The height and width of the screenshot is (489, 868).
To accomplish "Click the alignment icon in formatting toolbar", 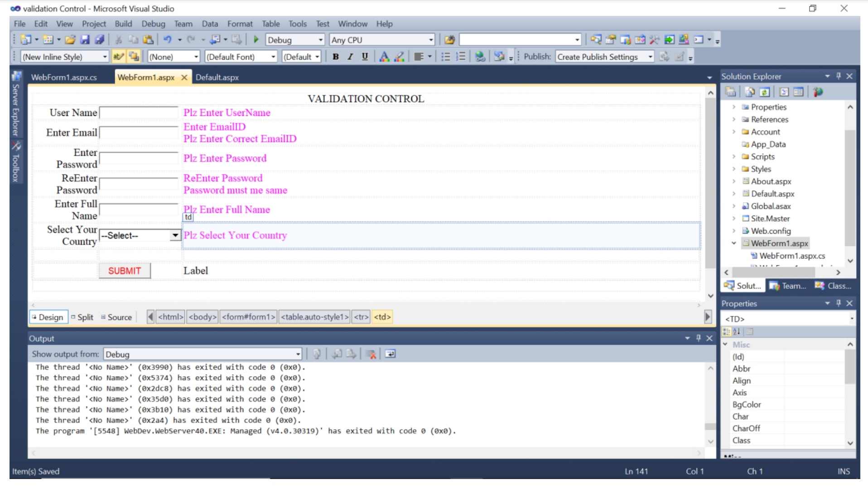I will pyautogui.click(x=419, y=57).
